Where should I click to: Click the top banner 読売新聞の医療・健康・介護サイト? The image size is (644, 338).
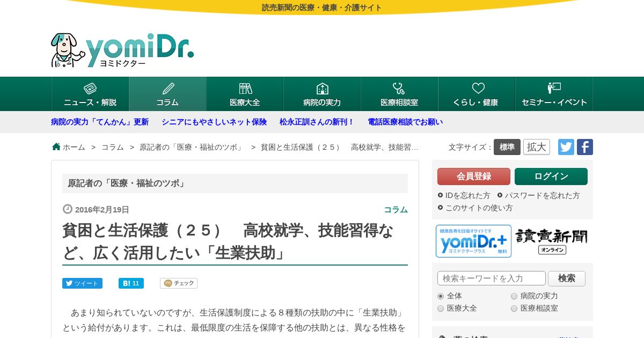322,8
